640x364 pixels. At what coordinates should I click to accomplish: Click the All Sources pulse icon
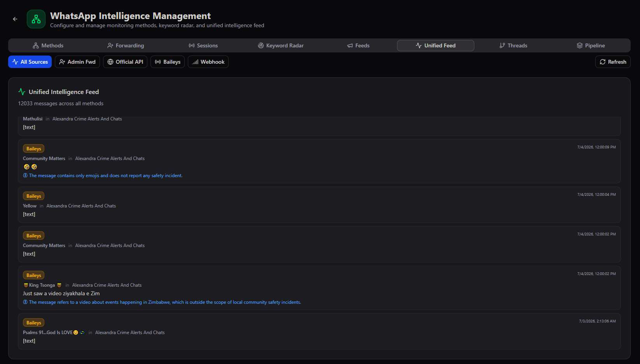(x=15, y=62)
